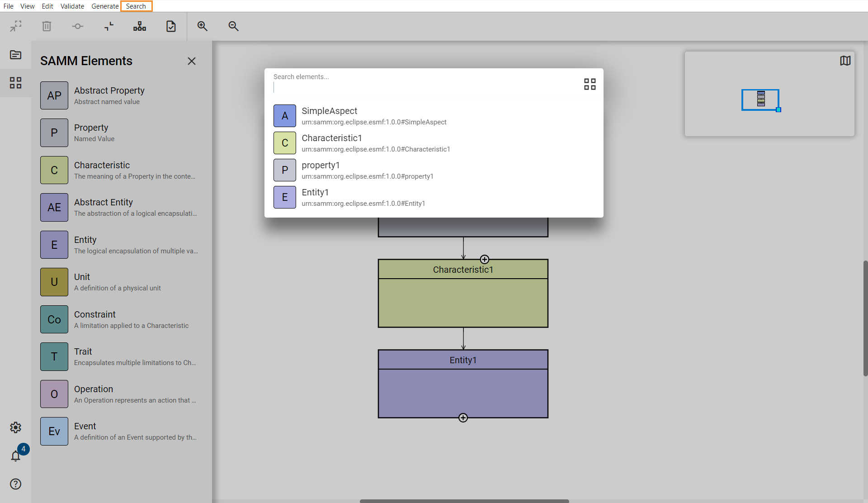Toggle the minimap map icon
The width and height of the screenshot is (868, 503).
click(x=845, y=61)
